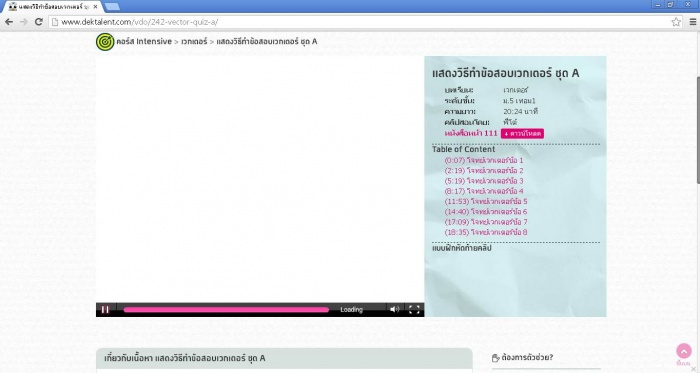Click the เกี่ยวกับเนื้อหา section header
This screenshot has height=373, width=700.
(284, 358)
